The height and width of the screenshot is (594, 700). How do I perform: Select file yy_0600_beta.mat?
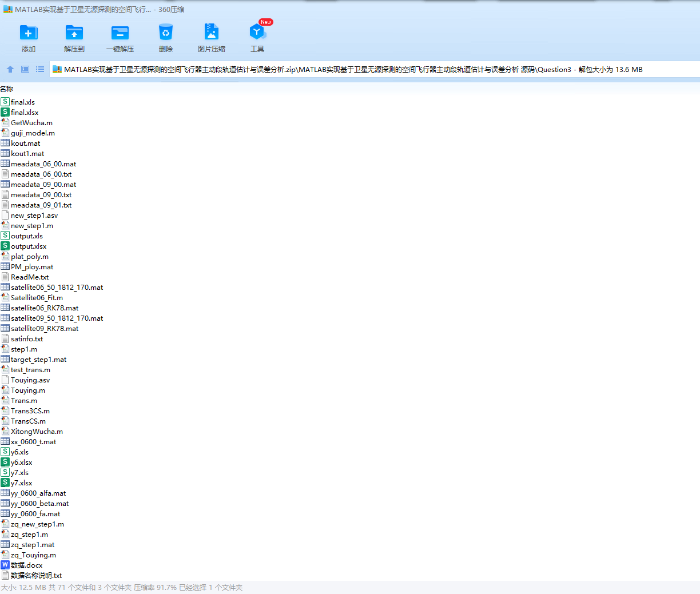pyautogui.click(x=40, y=504)
